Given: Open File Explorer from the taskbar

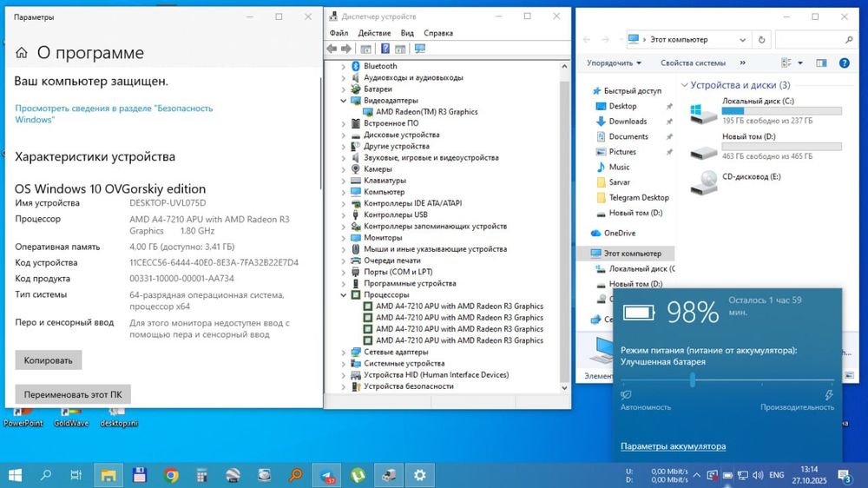Looking at the screenshot, I should pos(108,475).
